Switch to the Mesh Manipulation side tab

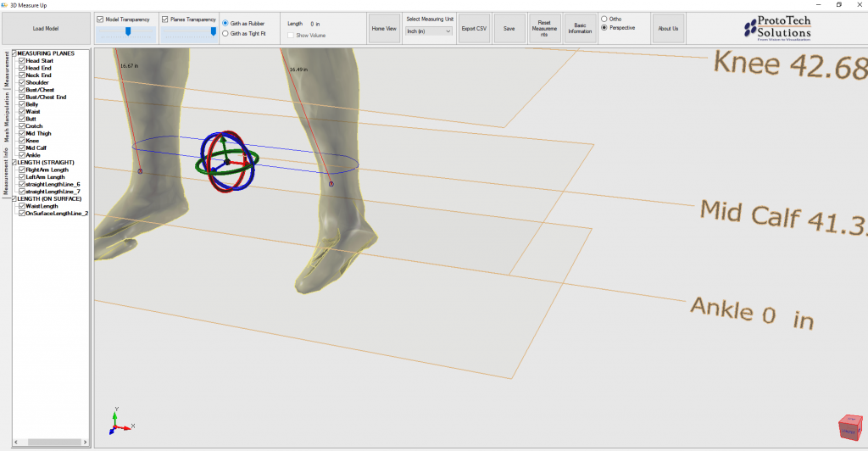(x=7, y=117)
